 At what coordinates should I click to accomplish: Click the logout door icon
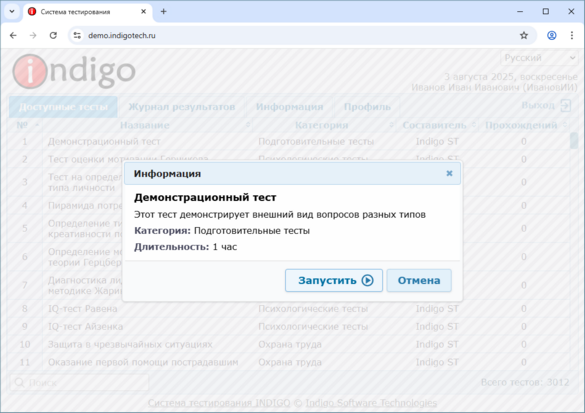coord(566,106)
